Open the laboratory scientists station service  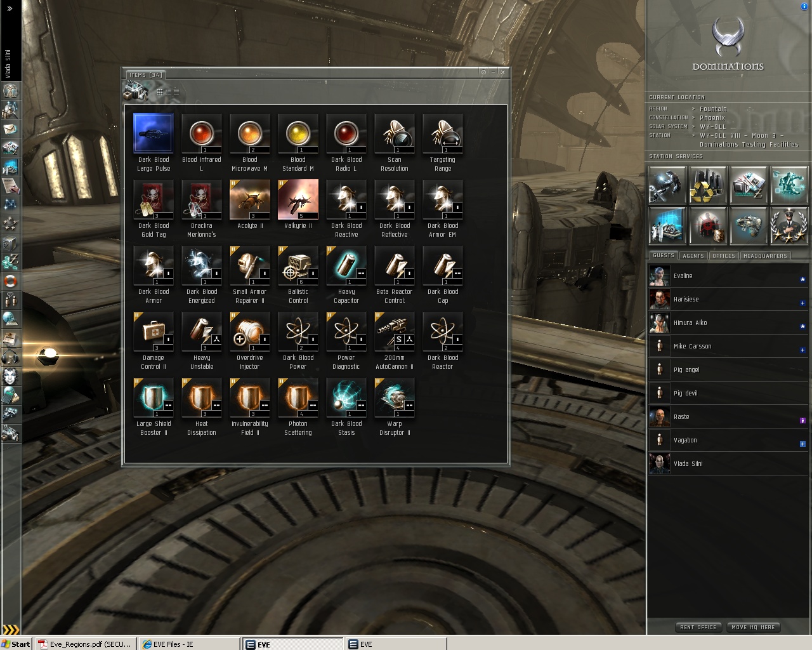click(667, 225)
